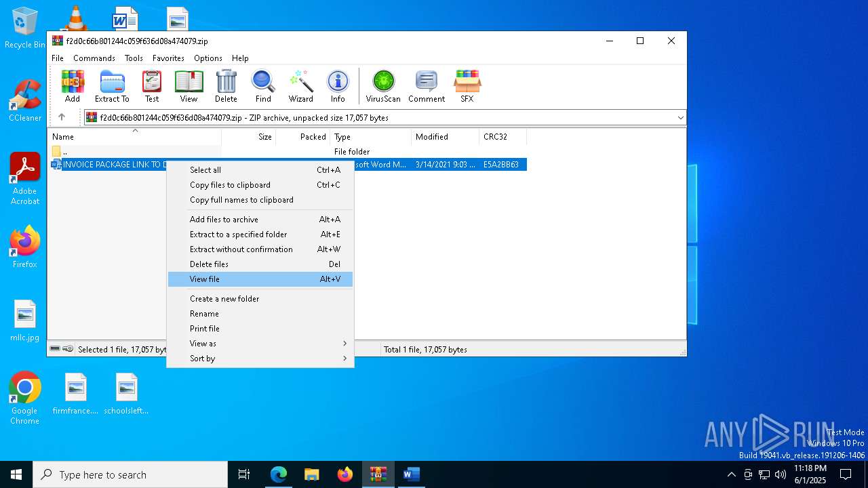
Task: Click the Recycle Bin desktop icon
Action: pyautogui.click(x=25, y=28)
